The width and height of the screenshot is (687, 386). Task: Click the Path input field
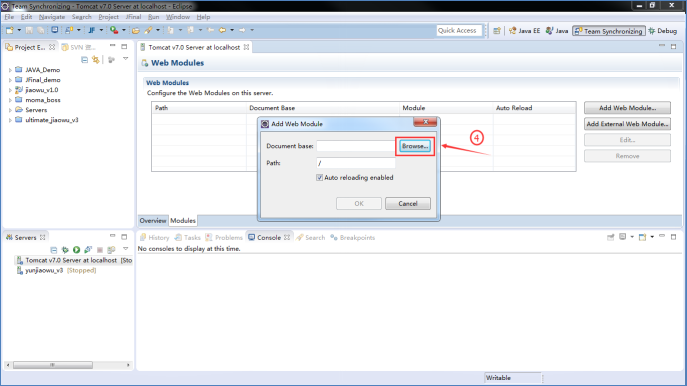pos(355,163)
